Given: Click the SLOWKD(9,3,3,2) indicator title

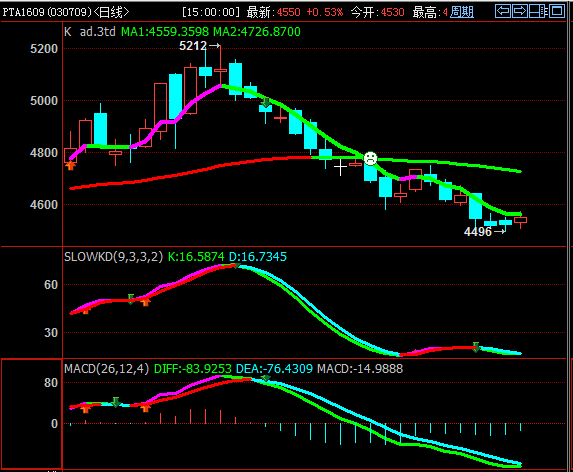Looking at the screenshot, I should 114,256.
